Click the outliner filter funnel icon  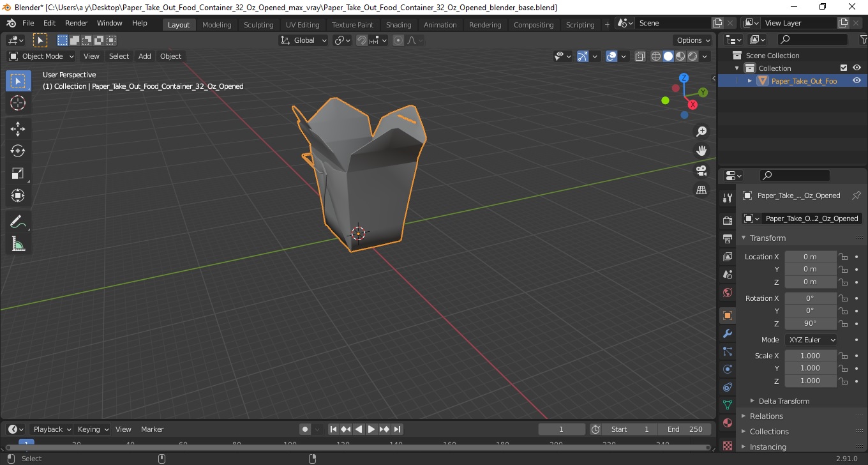864,40
